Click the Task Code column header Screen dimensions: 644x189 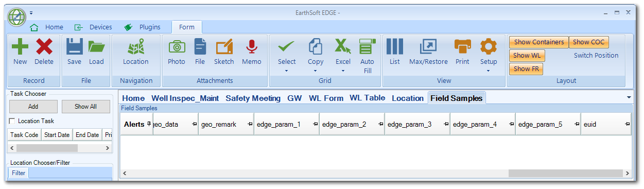point(25,135)
